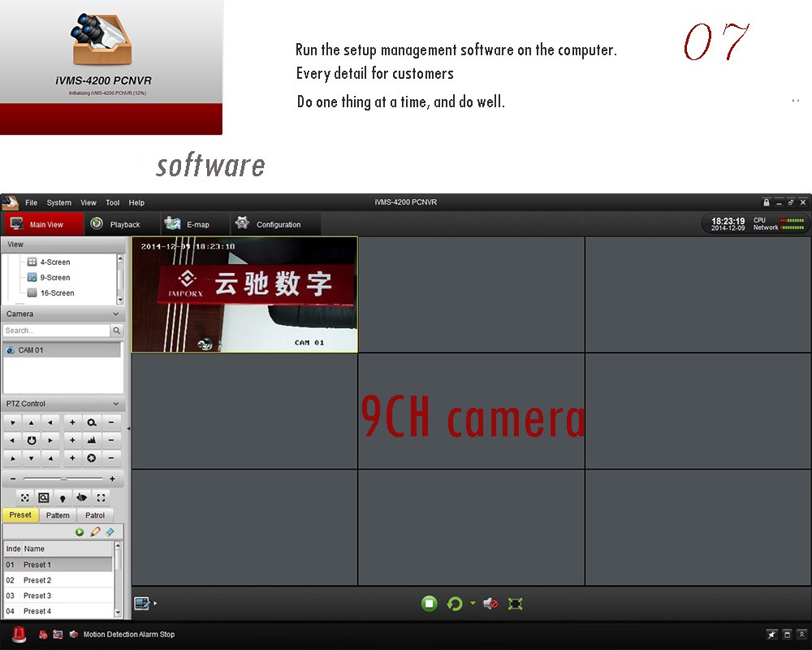The image size is (812, 650).
Task: Collapse the Camera panel chevron
Action: click(115, 314)
